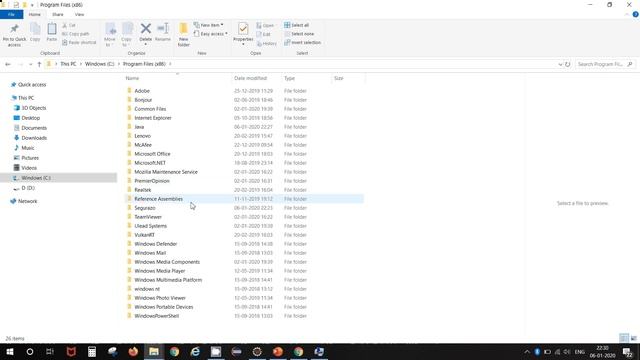Click Select all in the ribbon
This screenshot has height=360, width=640.
297,25
